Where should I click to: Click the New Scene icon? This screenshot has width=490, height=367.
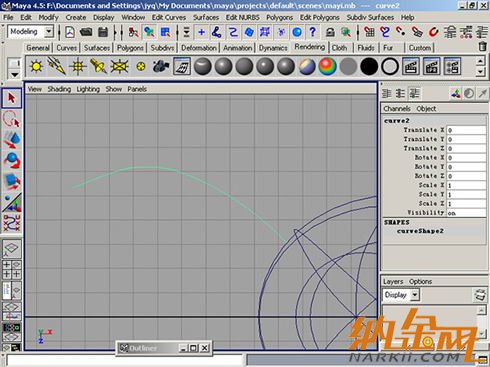tap(69, 32)
